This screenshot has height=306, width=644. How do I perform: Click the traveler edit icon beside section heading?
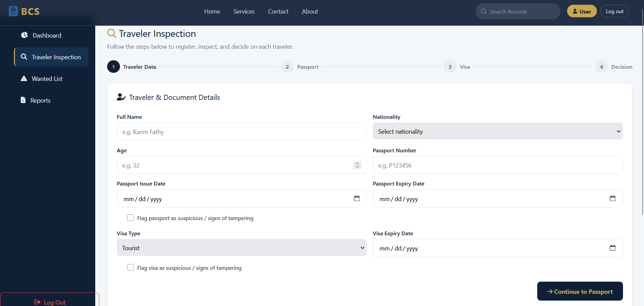tap(121, 97)
